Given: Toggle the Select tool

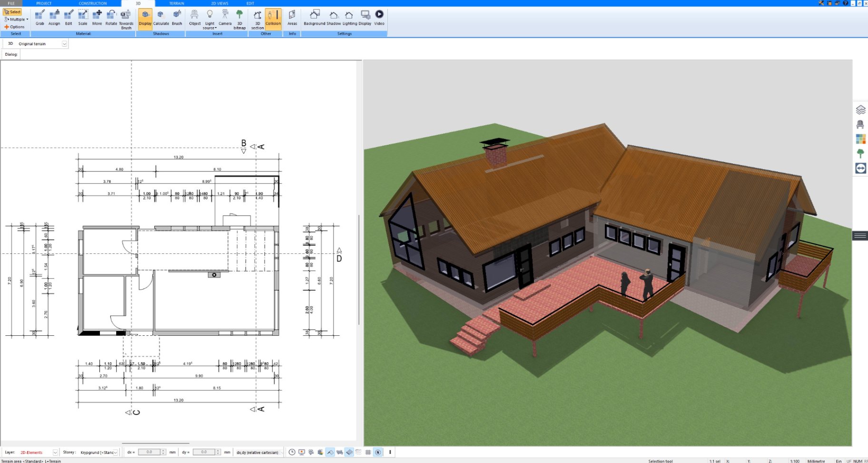Looking at the screenshot, I should 12,12.
